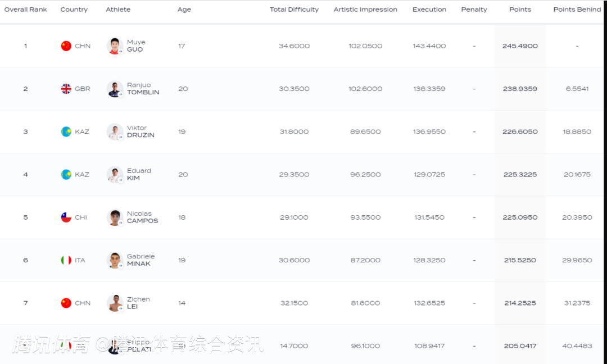Screen dimensions: 607x364
Task: Open Muye Guo's profile photo
Action: (x=115, y=46)
